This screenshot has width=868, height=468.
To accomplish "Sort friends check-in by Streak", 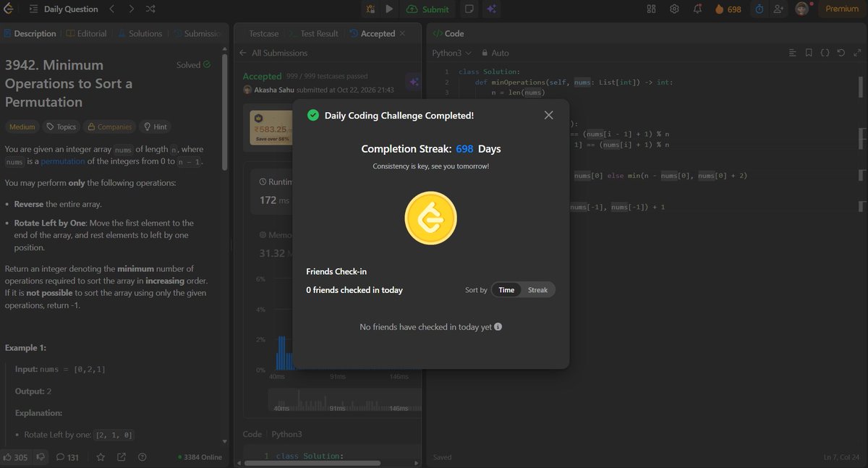I will tap(537, 290).
